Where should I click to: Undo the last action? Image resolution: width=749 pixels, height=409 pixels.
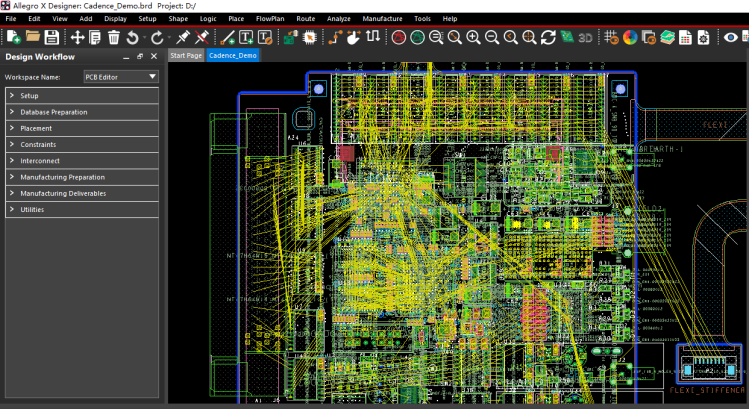click(132, 37)
